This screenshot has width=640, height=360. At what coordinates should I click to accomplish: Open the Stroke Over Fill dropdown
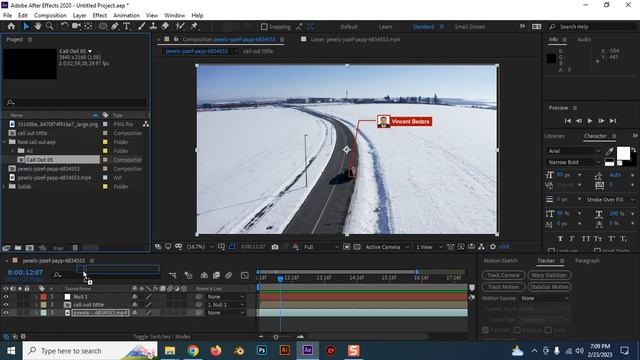610,200
